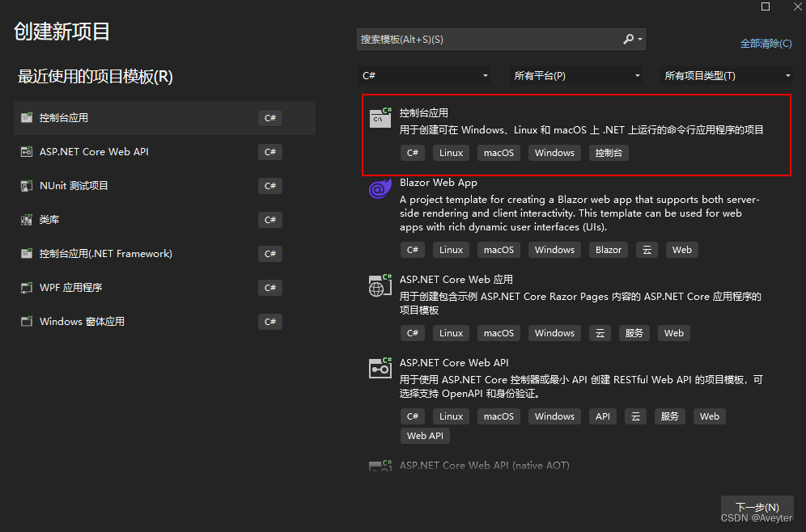Select recent template WPF 应用程序
This screenshot has height=532, width=806.
[164, 287]
